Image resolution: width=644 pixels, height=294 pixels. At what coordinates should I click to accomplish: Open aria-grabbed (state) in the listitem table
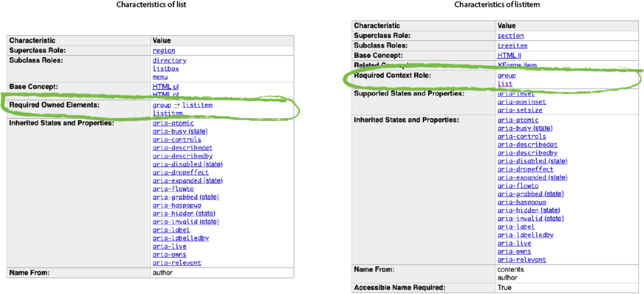pyautogui.click(x=531, y=193)
